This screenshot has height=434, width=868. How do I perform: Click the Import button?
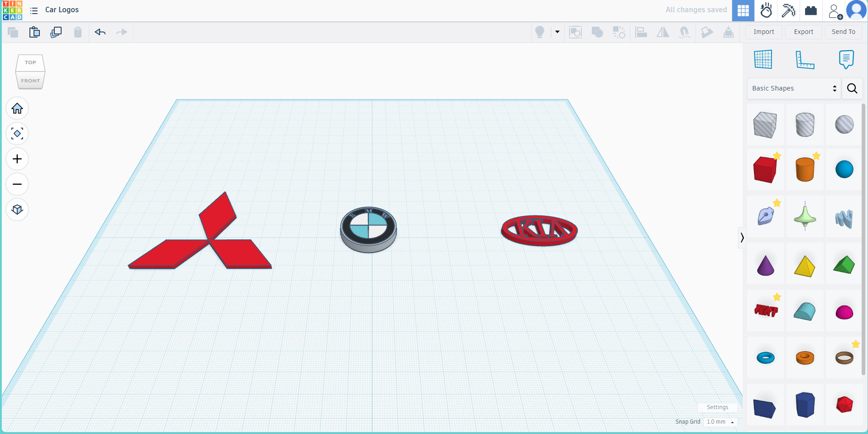(x=764, y=32)
